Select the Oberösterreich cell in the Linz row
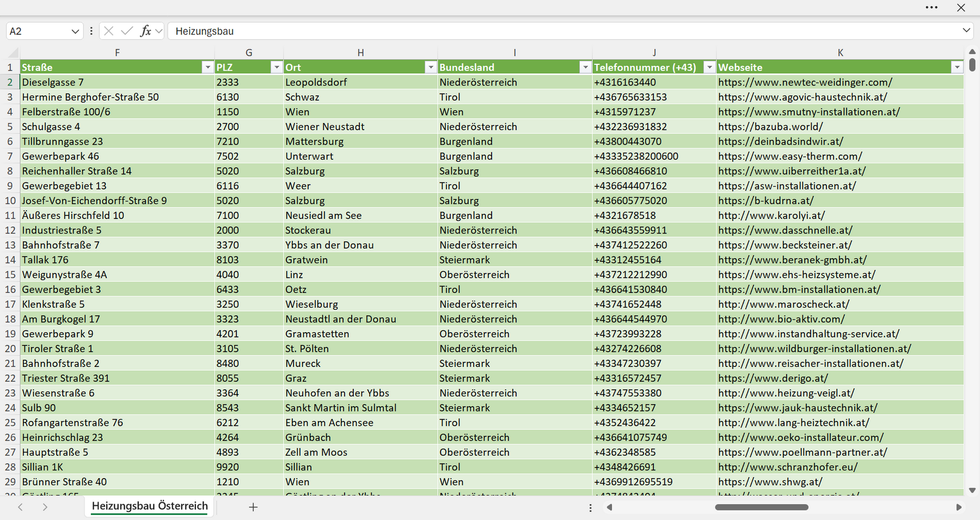The image size is (980, 520). point(514,274)
